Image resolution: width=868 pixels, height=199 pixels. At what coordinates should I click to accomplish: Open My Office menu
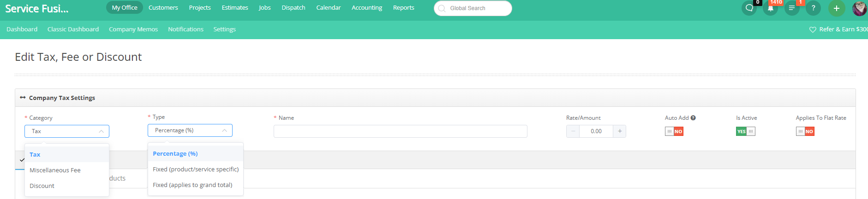[x=125, y=8]
